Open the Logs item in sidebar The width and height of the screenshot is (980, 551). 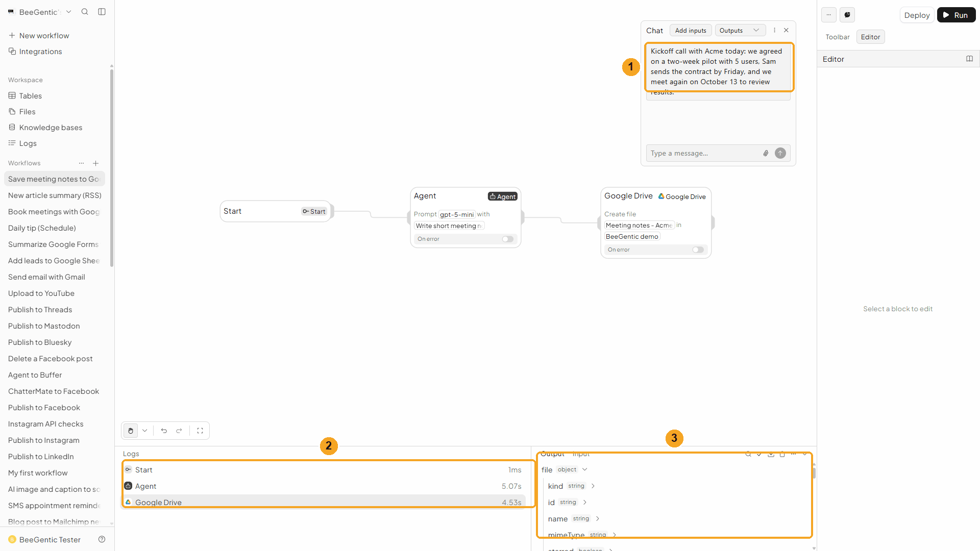(x=28, y=143)
